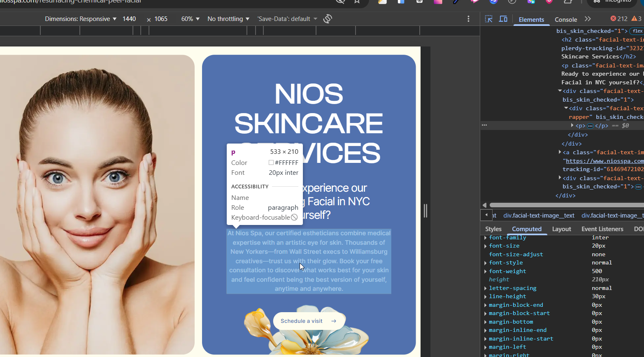The width and height of the screenshot is (644, 357).
Task: Click the niosspa.com href link in DOM
Action: 604,161
